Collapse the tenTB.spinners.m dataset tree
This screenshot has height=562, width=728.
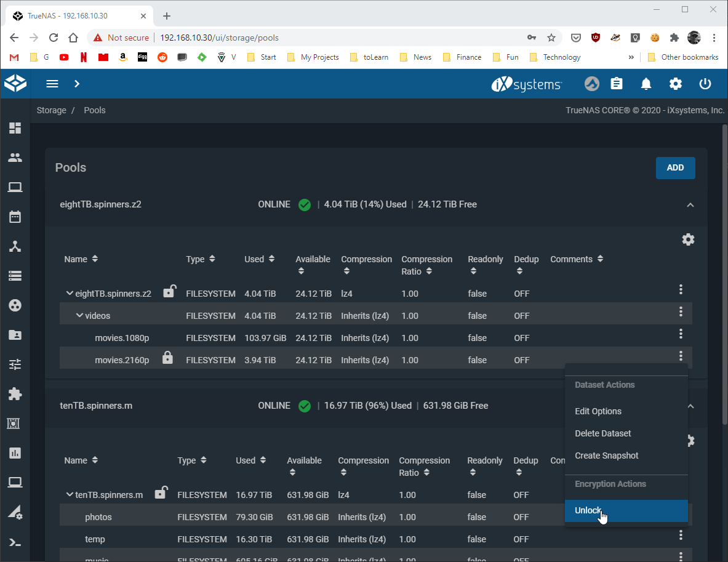coord(70,495)
